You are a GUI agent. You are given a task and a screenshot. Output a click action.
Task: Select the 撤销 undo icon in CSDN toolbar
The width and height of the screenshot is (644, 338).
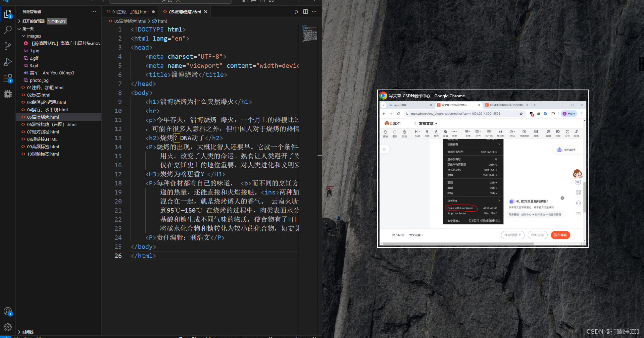(x=385, y=133)
